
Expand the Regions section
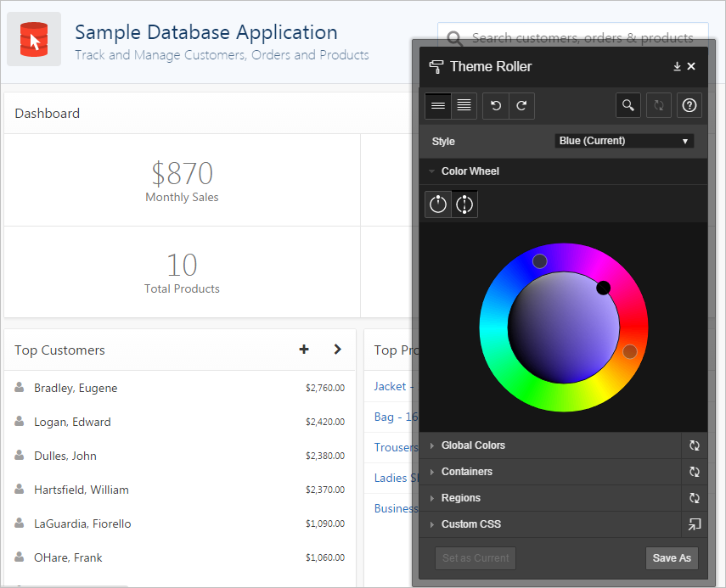point(460,498)
